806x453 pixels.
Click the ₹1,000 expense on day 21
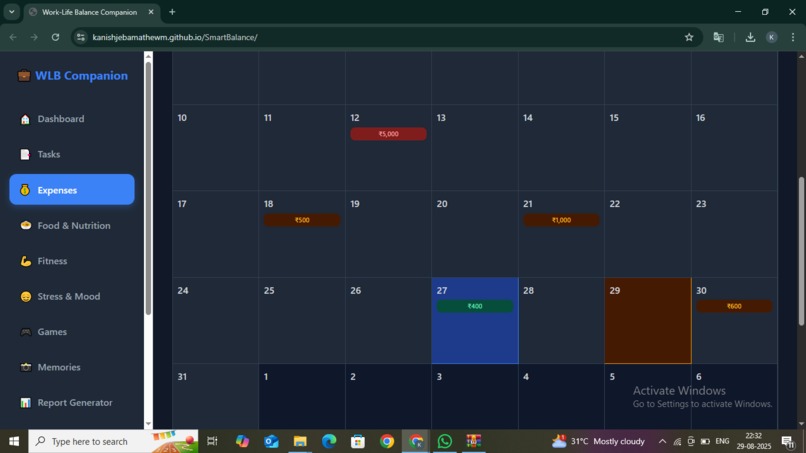[x=561, y=220]
